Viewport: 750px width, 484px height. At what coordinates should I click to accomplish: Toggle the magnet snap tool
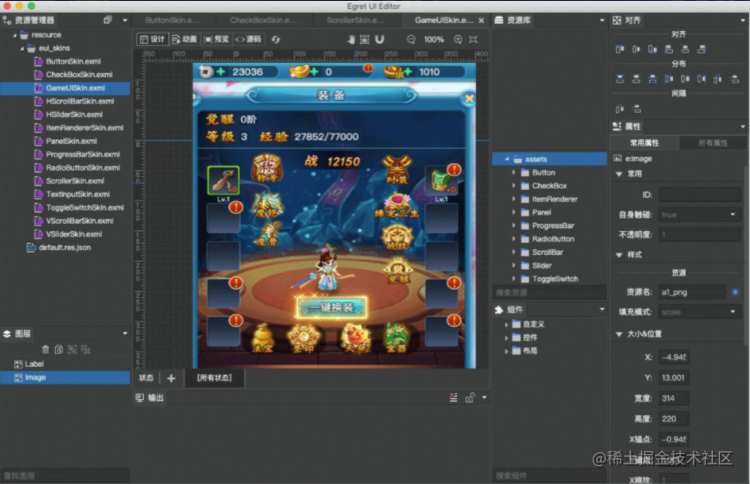tap(379, 39)
